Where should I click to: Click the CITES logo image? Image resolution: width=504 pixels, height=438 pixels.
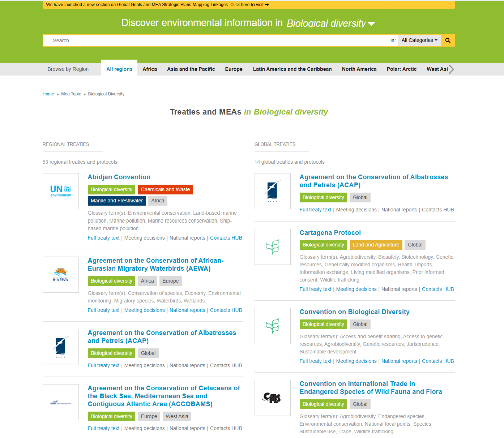[272, 398]
